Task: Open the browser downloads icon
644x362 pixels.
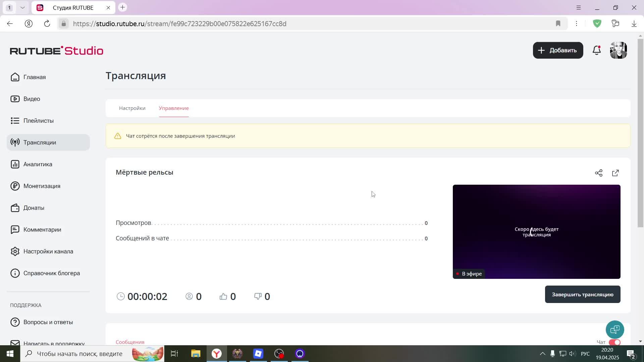Action: pyautogui.click(x=634, y=23)
